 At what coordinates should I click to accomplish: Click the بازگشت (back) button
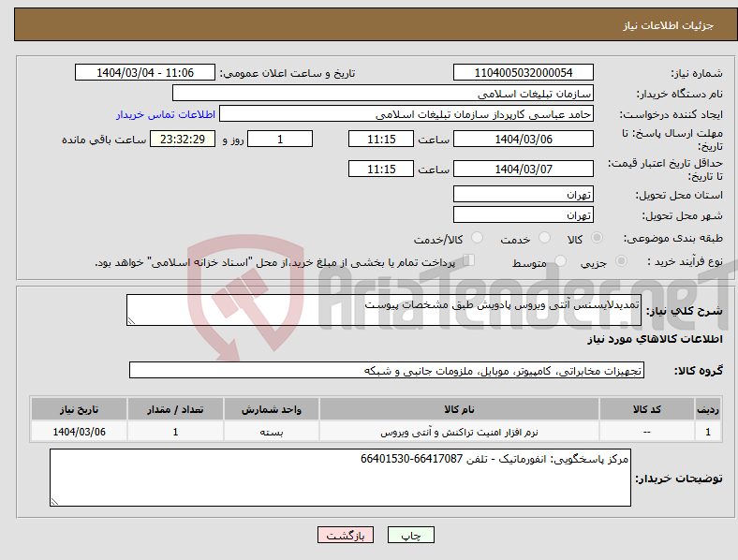click(346, 535)
